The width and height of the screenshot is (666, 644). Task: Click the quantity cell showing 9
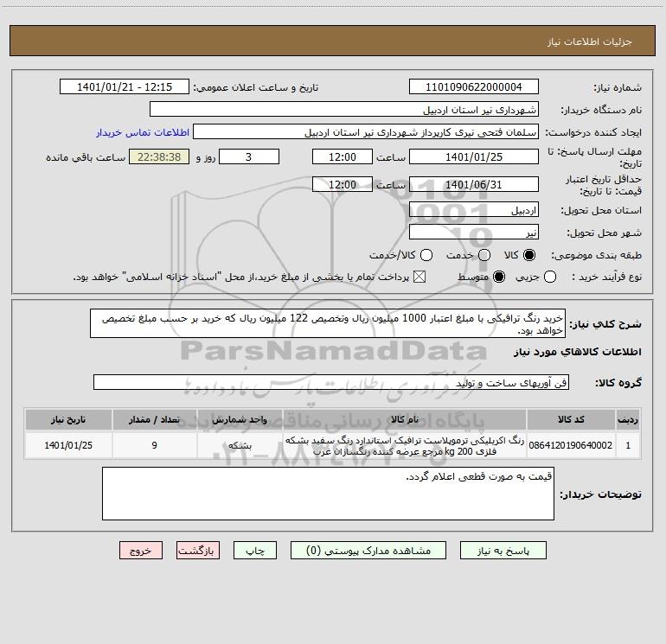pyautogui.click(x=154, y=445)
